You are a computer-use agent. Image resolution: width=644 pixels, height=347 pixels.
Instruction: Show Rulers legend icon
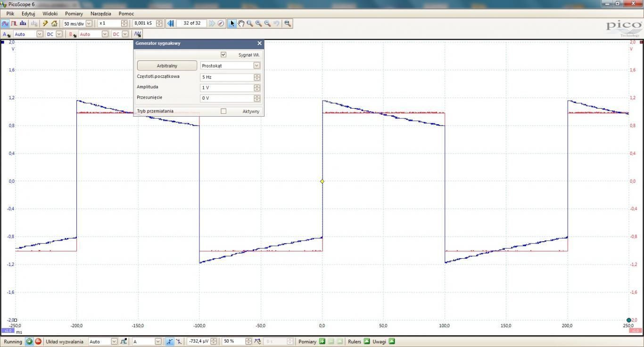click(367, 341)
